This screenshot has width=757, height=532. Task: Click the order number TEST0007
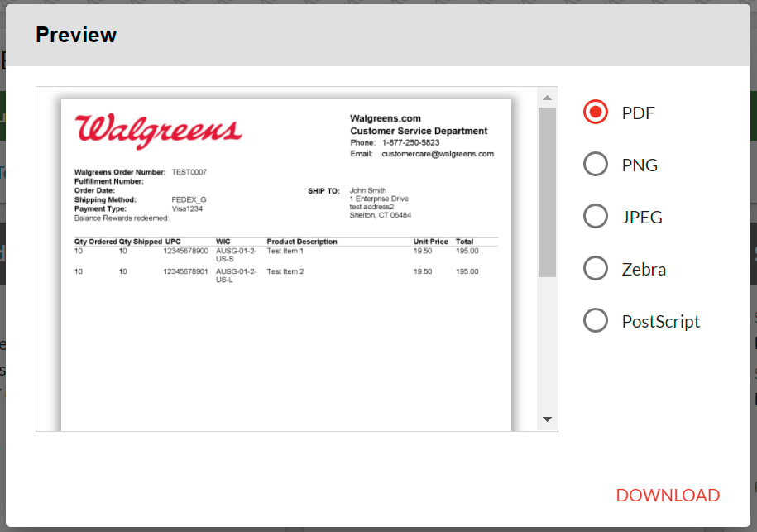pyautogui.click(x=189, y=172)
